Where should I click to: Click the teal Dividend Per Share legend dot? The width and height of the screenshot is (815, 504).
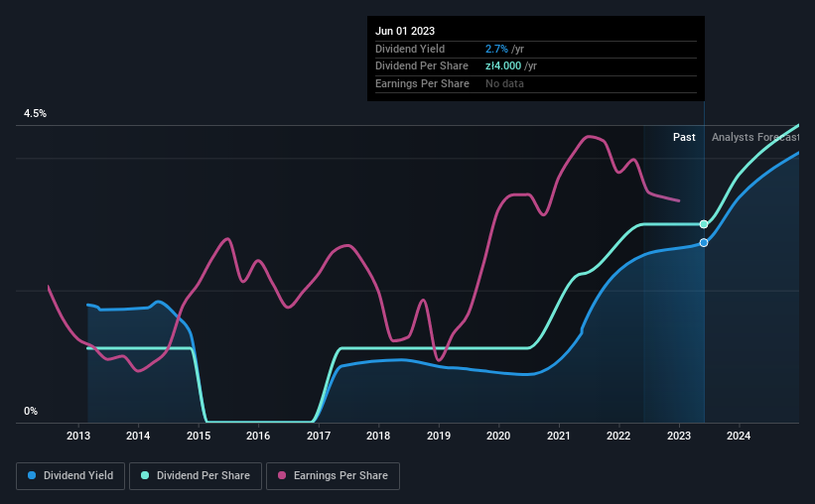[145, 475]
